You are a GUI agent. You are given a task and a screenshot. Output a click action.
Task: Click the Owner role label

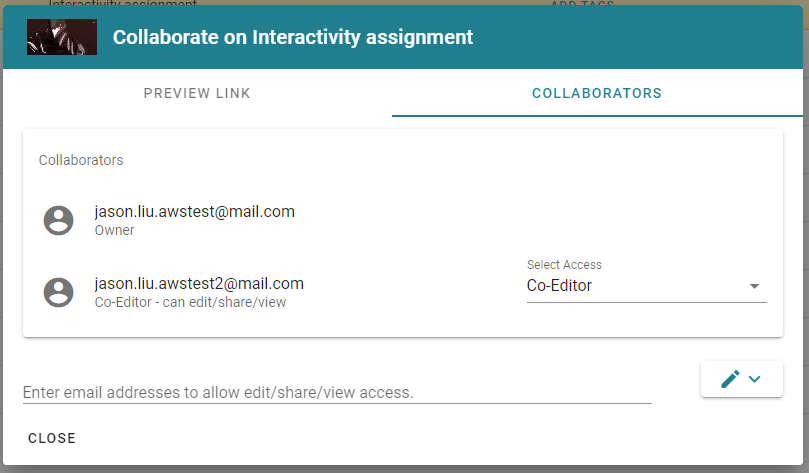pyautogui.click(x=115, y=230)
